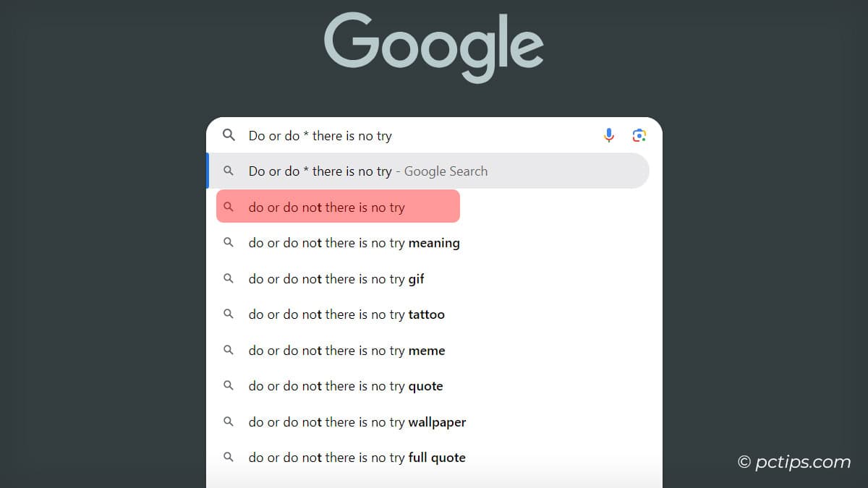868x488 pixels.
Task: Click the magnifier icon next to the meaning suggestion
Action: 229,243
